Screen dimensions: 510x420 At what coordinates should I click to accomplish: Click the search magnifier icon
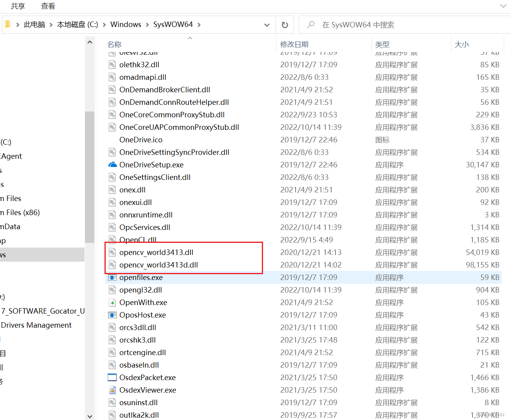[311, 25]
